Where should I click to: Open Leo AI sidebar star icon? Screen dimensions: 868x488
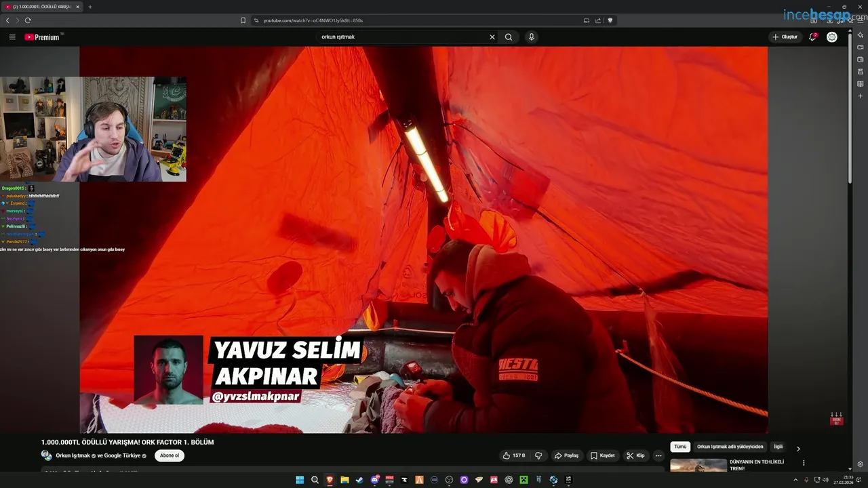[861, 35]
